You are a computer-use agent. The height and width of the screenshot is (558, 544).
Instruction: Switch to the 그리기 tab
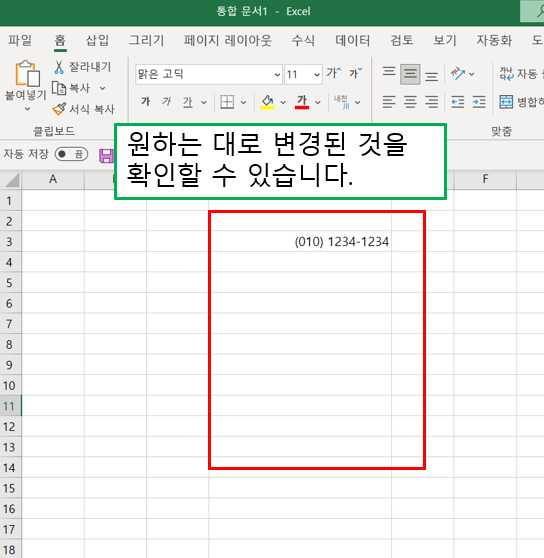[x=146, y=40]
